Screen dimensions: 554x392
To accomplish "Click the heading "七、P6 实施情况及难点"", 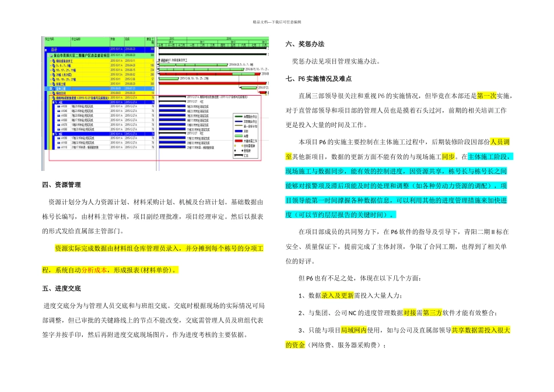I will [x=318, y=79].
